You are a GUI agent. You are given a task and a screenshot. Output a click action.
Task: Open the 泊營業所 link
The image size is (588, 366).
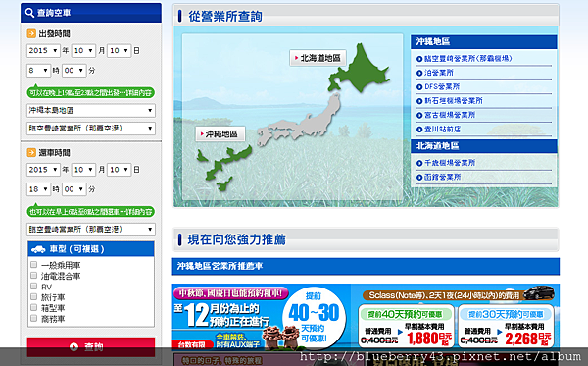click(439, 73)
